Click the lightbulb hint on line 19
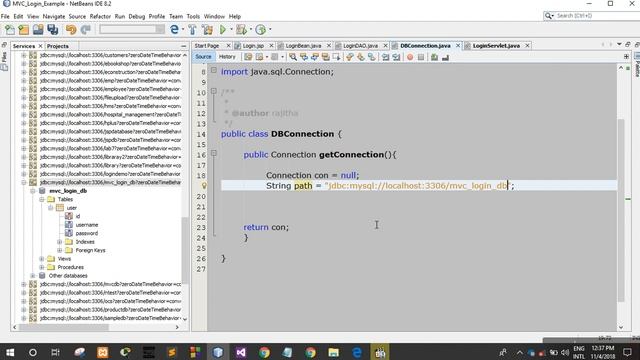The image size is (640, 360). [204, 186]
